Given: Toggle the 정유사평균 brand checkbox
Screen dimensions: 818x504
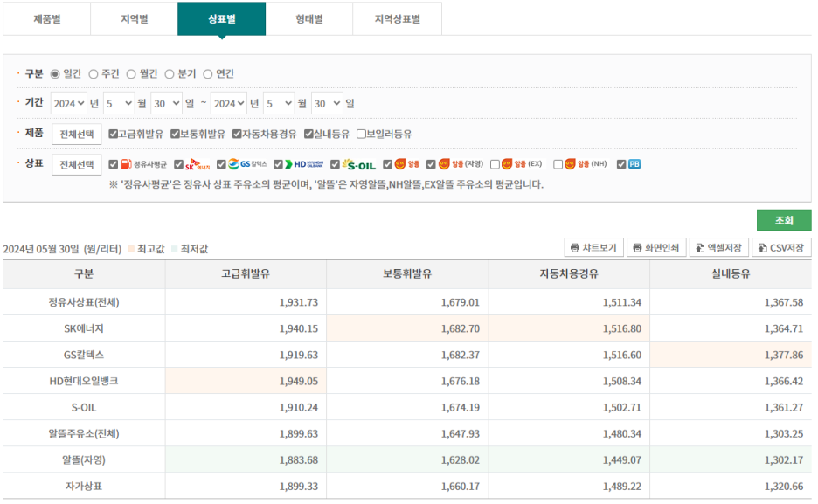Looking at the screenshot, I should click(x=114, y=164).
